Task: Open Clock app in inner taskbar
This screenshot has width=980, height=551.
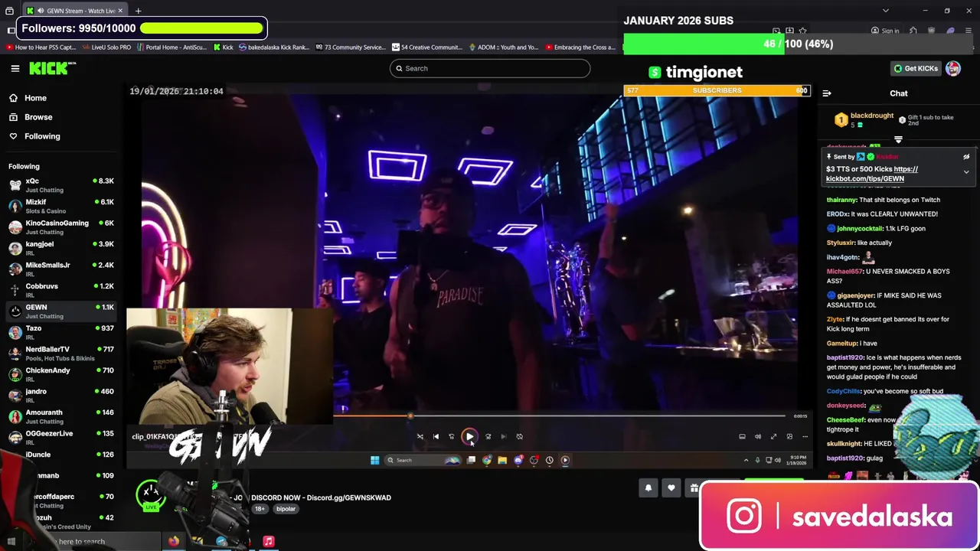Action: click(x=549, y=460)
